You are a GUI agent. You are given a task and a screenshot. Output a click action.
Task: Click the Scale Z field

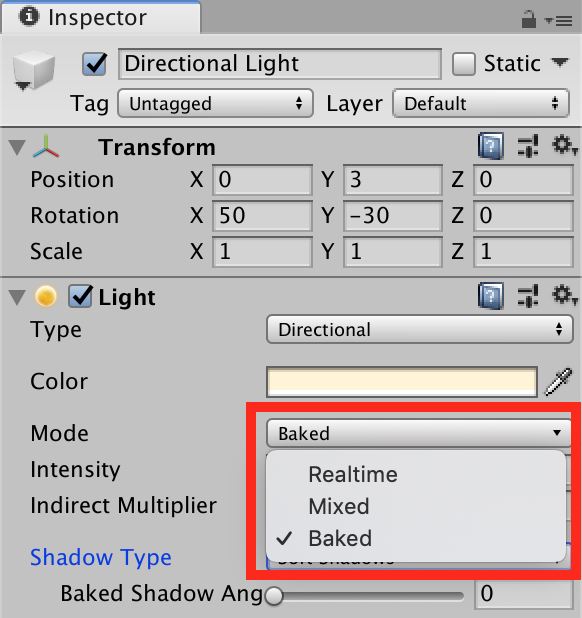pos(523,251)
